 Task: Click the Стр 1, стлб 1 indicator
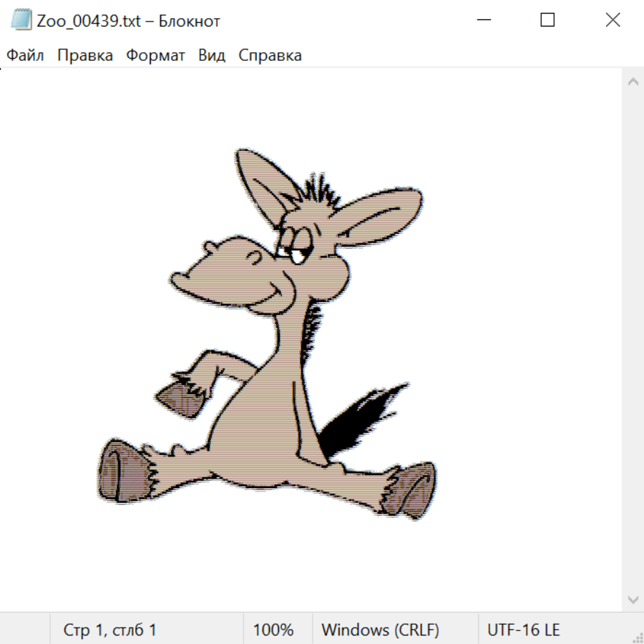point(110,630)
